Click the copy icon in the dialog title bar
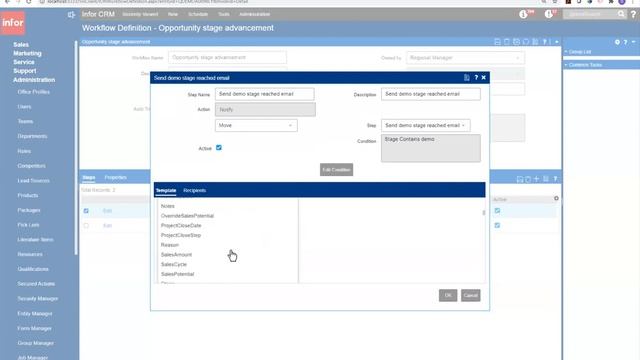This screenshot has width=640, height=360. pyautogui.click(x=467, y=78)
